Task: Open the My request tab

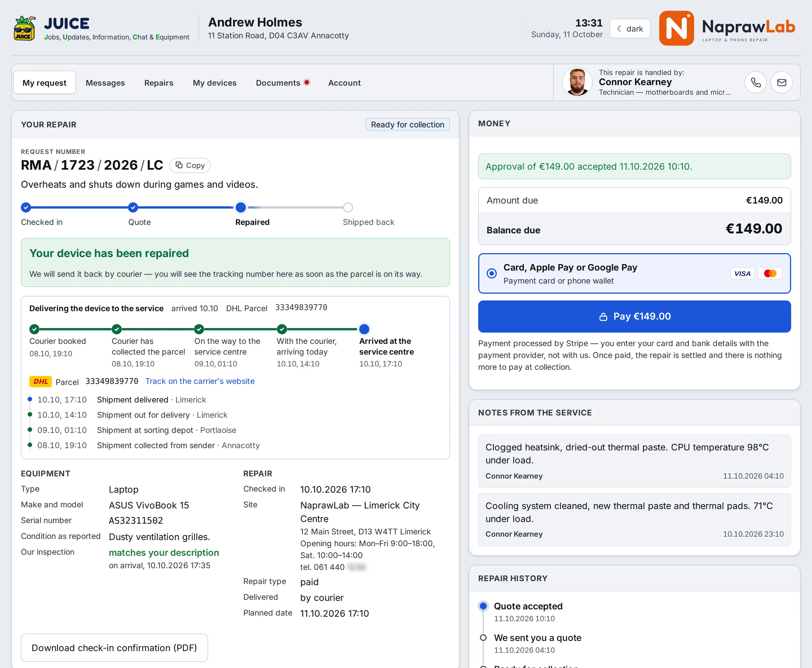Action: coord(45,83)
